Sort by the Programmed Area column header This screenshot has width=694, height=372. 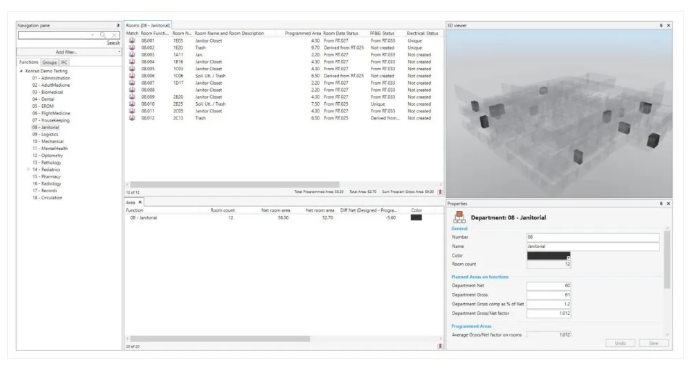pyautogui.click(x=303, y=33)
